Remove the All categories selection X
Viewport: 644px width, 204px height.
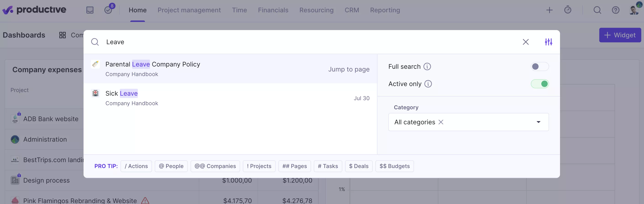click(x=441, y=122)
